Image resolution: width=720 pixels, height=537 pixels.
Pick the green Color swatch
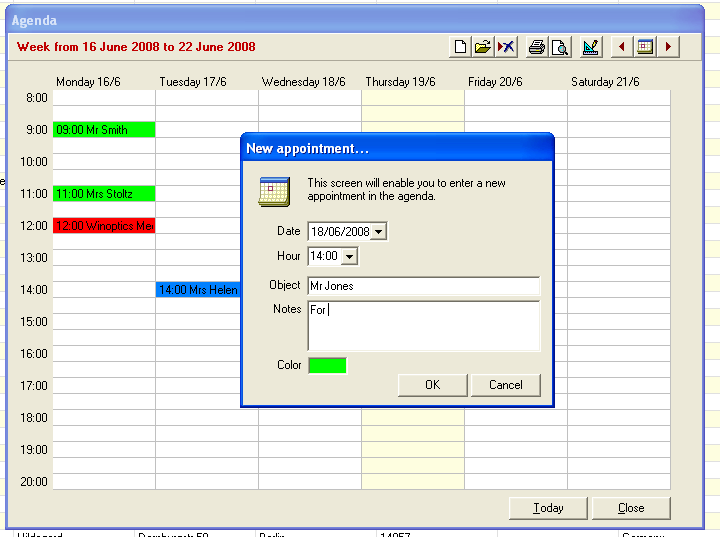coord(327,366)
